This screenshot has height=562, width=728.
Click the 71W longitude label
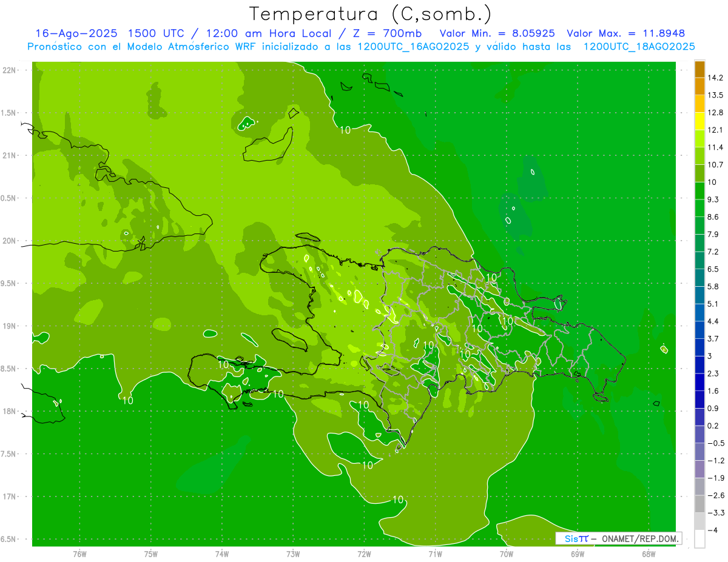(435, 554)
